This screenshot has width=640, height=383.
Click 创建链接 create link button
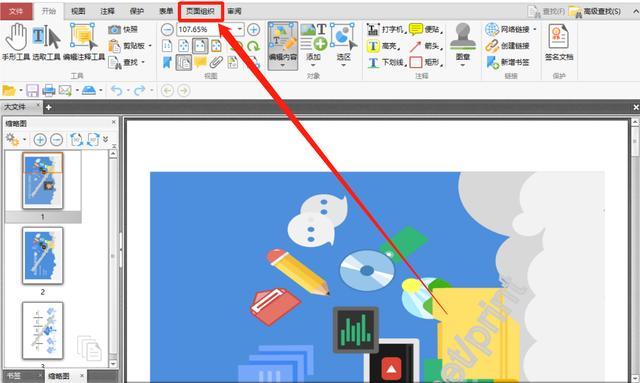[x=507, y=46]
